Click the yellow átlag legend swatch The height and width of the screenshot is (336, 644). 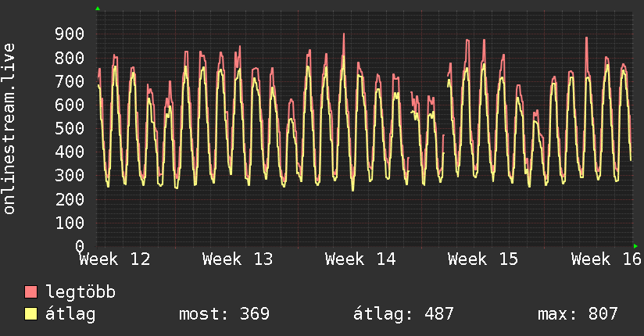[30, 313]
